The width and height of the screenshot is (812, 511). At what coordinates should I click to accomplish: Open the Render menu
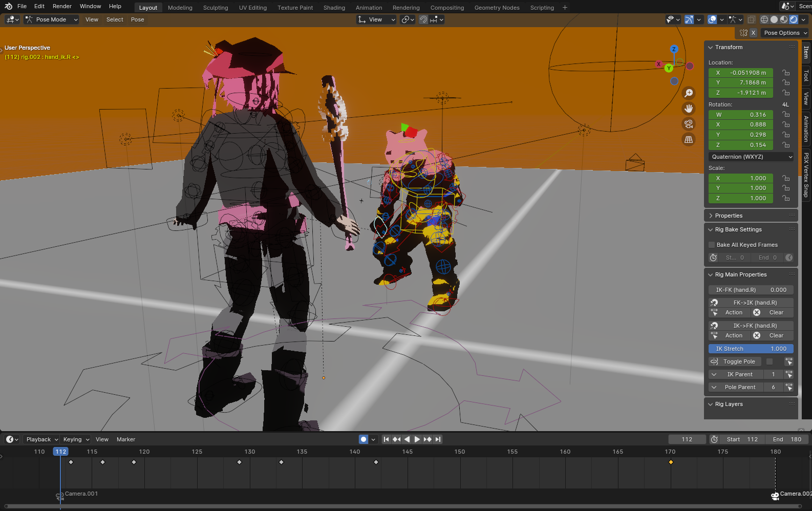pos(62,6)
